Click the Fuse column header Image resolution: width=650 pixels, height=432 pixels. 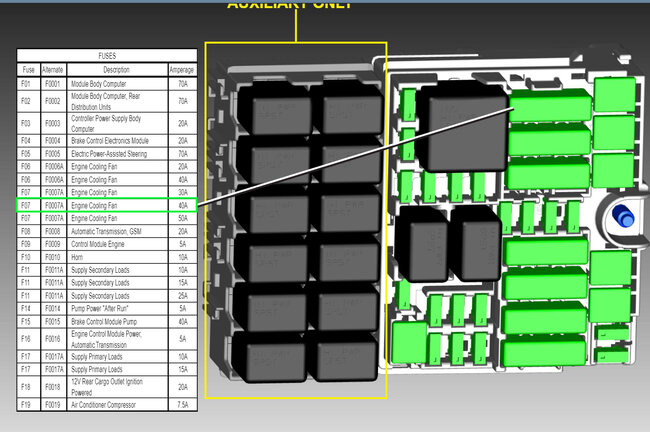pyautogui.click(x=29, y=70)
